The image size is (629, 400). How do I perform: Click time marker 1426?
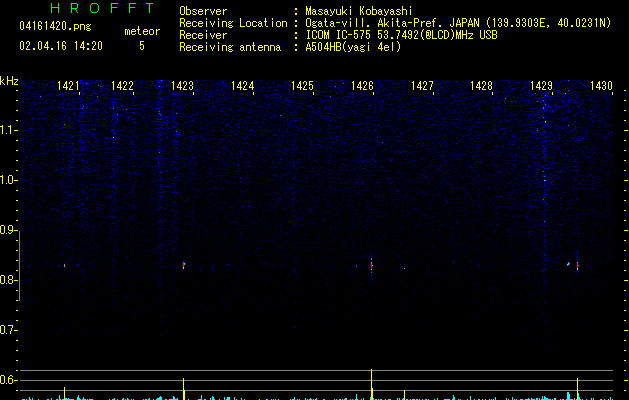click(362, 86)
